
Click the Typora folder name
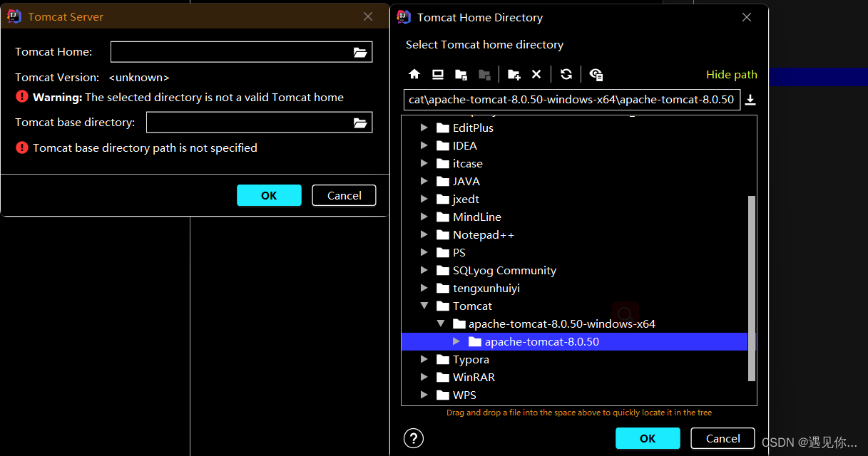(x=471, y=360)
